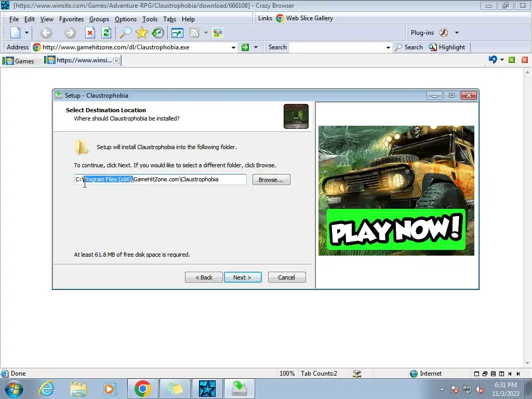Close the winsite tab with X
The image size is (532, 399).
[116, 61]
